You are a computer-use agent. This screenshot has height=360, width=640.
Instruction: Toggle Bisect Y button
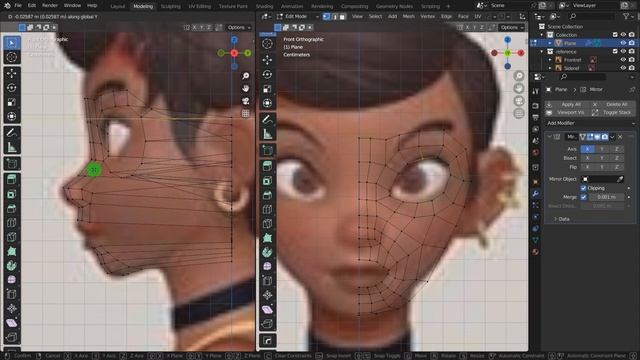click(602, 158)
